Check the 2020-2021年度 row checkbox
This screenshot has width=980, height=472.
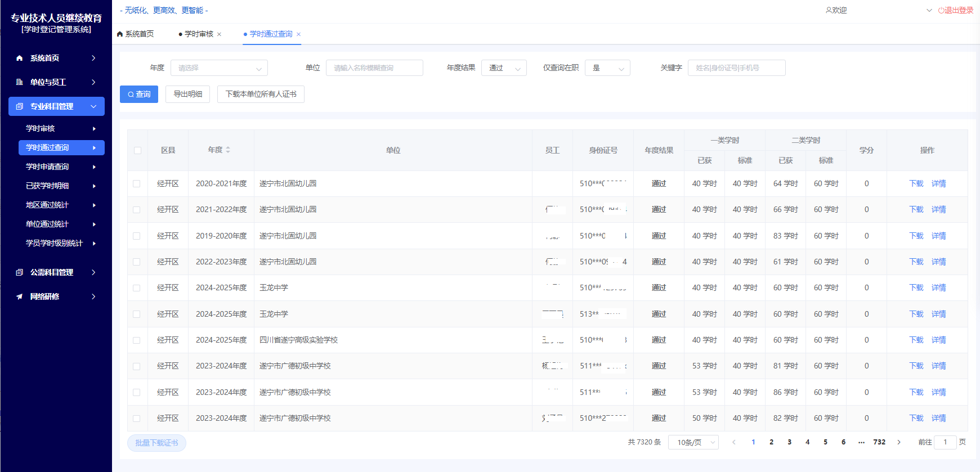[x=137, y=183]
